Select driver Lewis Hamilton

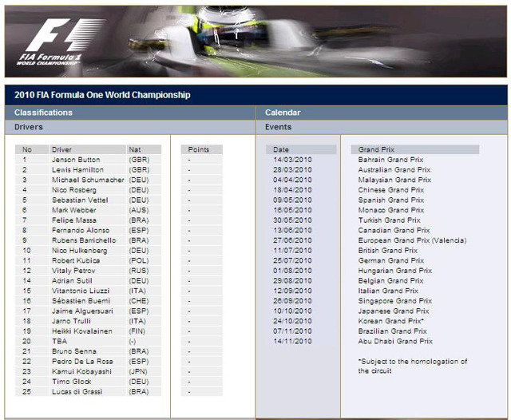pyautogui.click(x=77, y=170)
